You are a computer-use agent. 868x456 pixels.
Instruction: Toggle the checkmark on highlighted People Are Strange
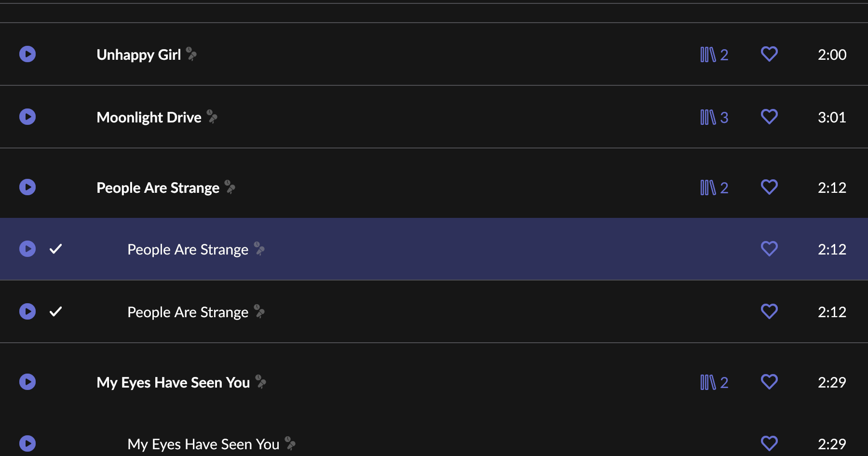(56, 249)
